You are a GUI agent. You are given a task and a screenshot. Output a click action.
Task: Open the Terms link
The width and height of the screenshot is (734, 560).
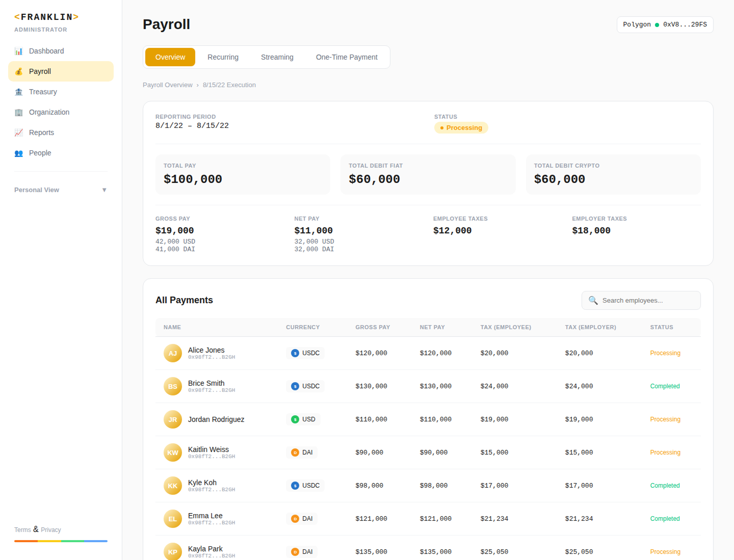click(22, 530)
